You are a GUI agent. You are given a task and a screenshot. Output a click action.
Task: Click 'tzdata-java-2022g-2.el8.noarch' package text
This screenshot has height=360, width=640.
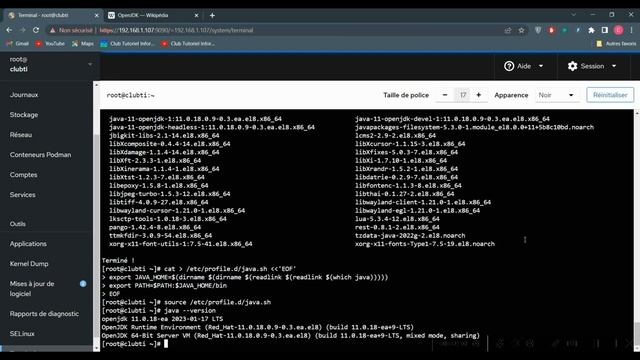tap(410, 236)
